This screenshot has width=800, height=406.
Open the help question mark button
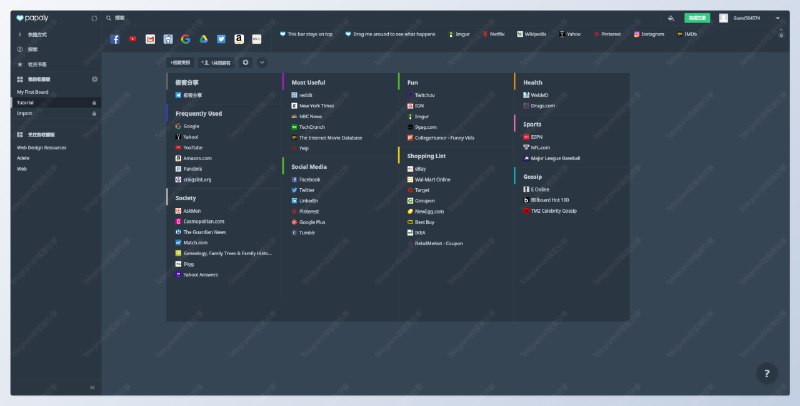tap(766, 373)
